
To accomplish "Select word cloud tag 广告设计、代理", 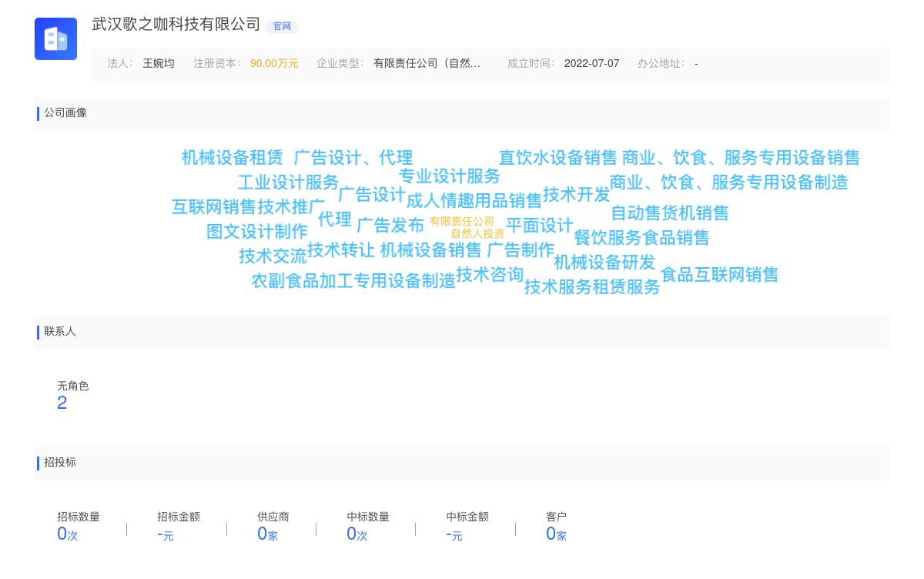I will point(353,158).
